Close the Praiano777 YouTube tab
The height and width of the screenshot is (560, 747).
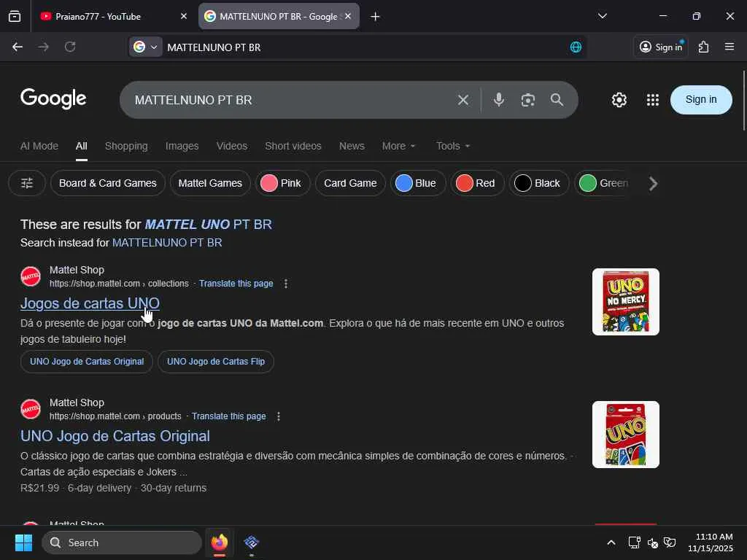point(183,16)
